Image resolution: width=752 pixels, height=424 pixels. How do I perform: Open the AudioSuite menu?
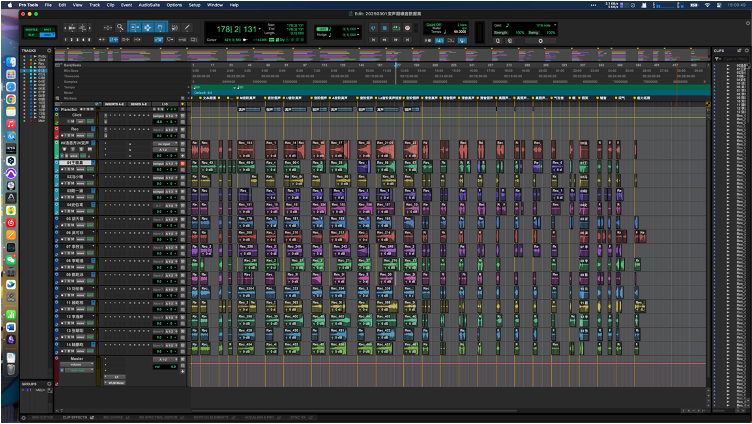tap(148, 4)
